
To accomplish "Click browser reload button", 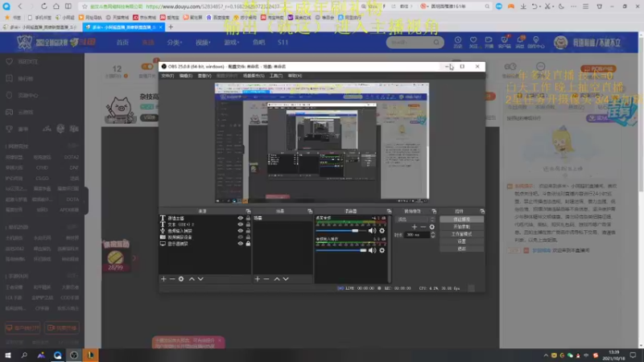I will pos(44,6).
